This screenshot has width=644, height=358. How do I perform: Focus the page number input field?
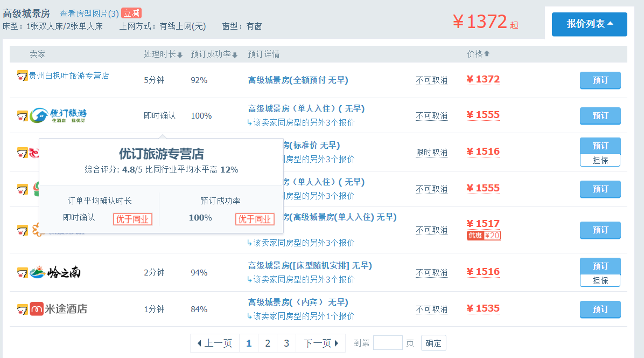click(388, 343)
